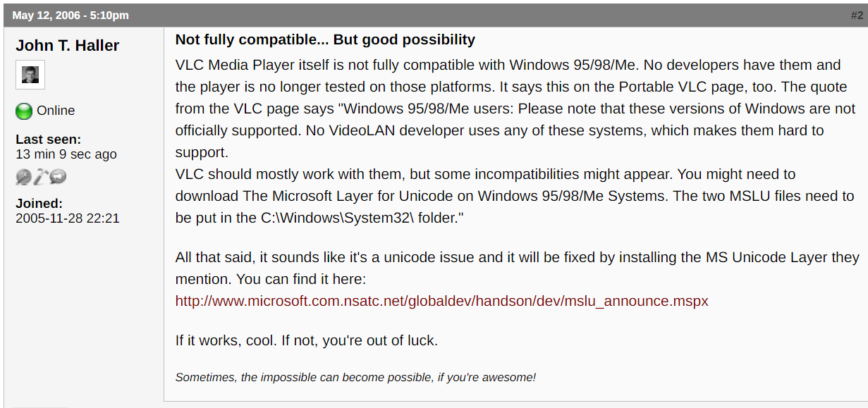Click the green Online status indicator
The height and width of the screenshot is (408, 868).
[24, 111]
